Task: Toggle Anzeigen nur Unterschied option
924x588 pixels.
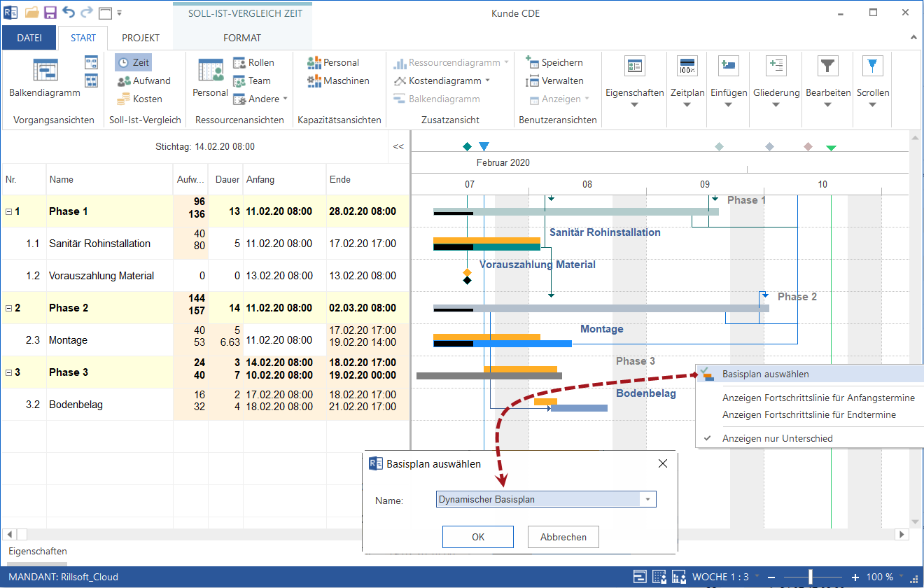Action: tap(777, 438)
